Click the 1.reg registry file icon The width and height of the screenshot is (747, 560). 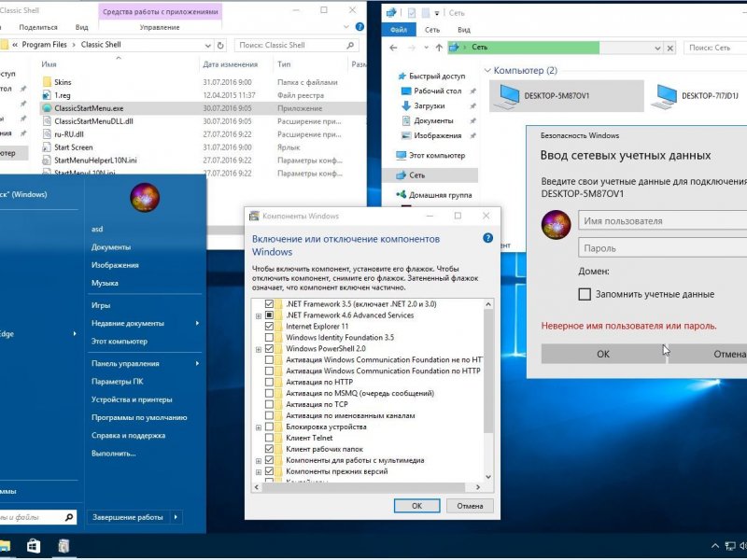tap(47, 95)
